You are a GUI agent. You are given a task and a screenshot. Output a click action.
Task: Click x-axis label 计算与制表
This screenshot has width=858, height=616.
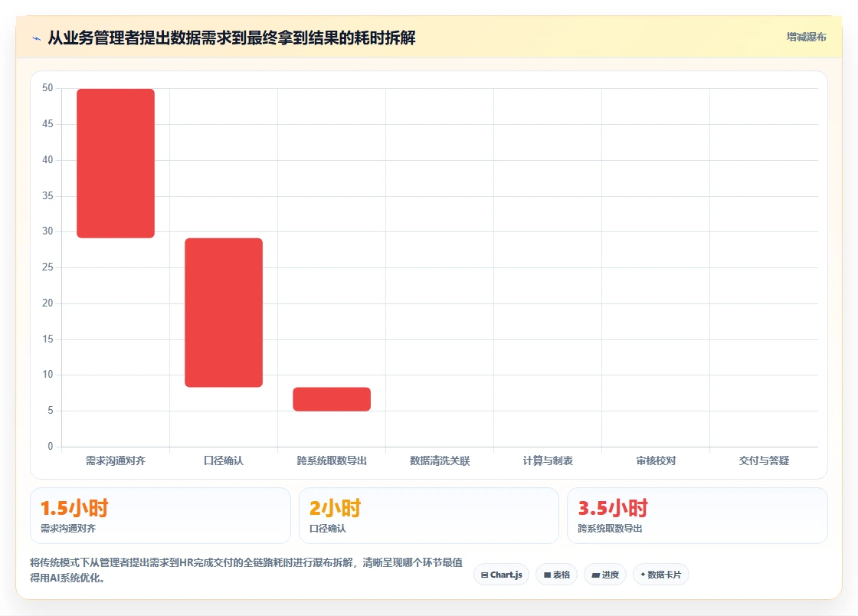click(x=548, y=460)
